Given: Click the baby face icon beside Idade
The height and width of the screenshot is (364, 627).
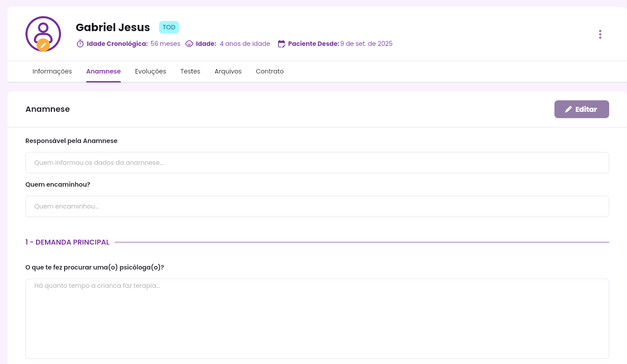Looking at the screenshot, I should [189, 44].
